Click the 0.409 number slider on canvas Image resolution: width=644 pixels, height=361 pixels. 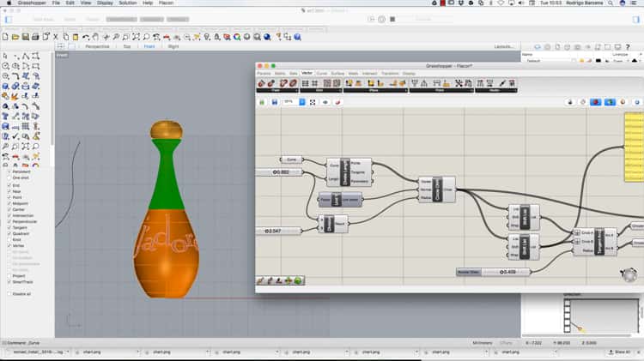(x=493, y=272)
